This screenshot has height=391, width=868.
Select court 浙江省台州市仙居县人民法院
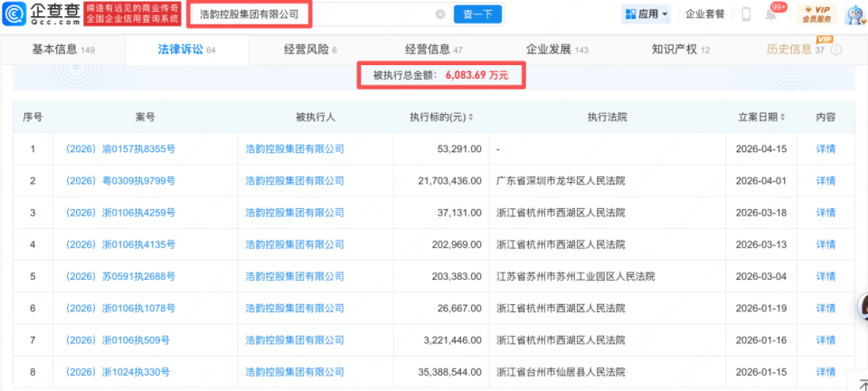561,372
